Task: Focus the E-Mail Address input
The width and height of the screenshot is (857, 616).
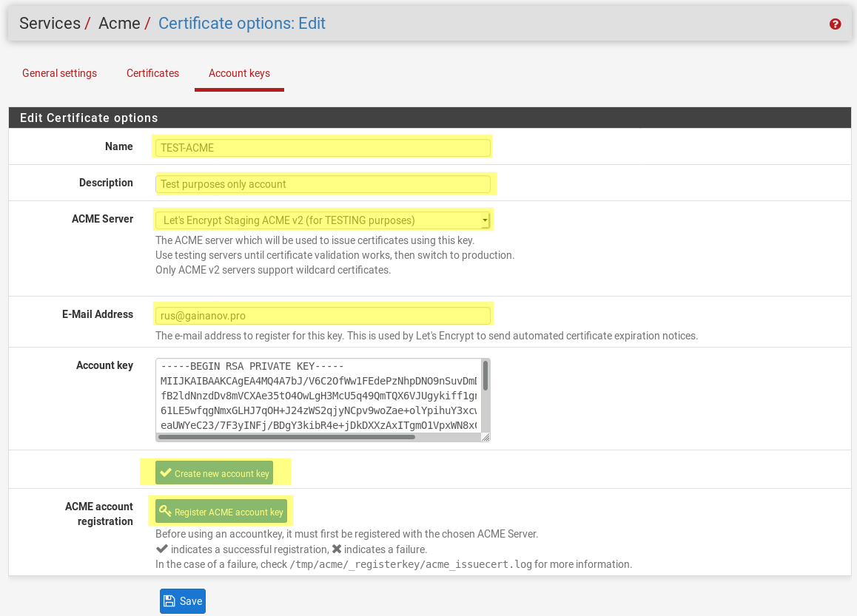Action: [323, 316]
